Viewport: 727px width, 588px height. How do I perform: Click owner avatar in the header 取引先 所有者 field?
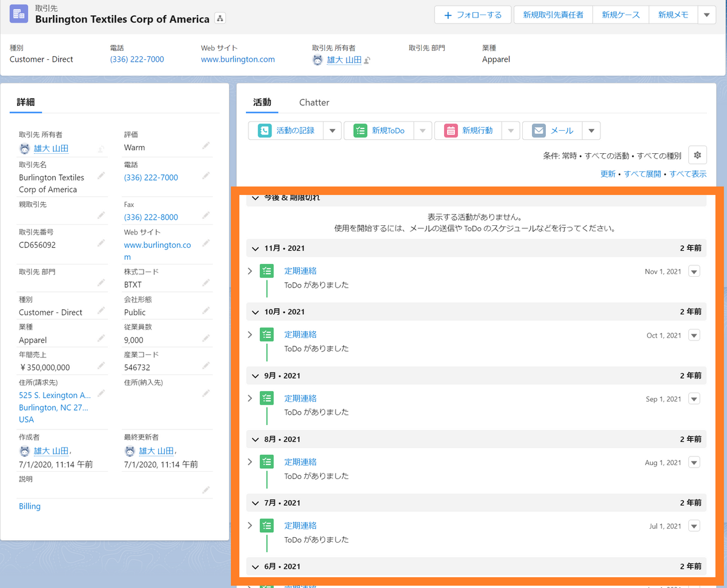(x=317, y=60)
